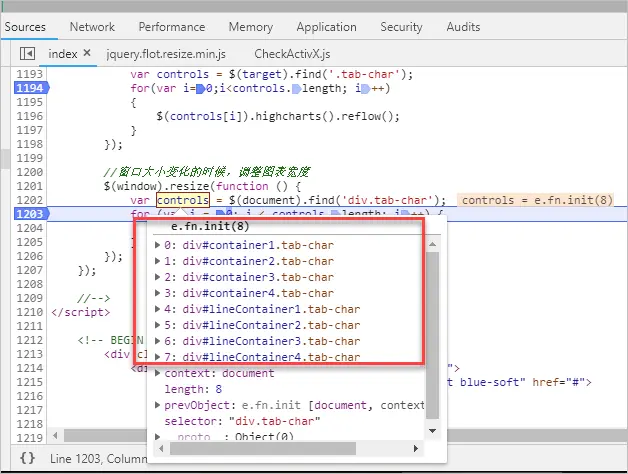The image size is (628, 474).
Task: Click line number 1202 in the gutter
Action: tap(30, 200)
